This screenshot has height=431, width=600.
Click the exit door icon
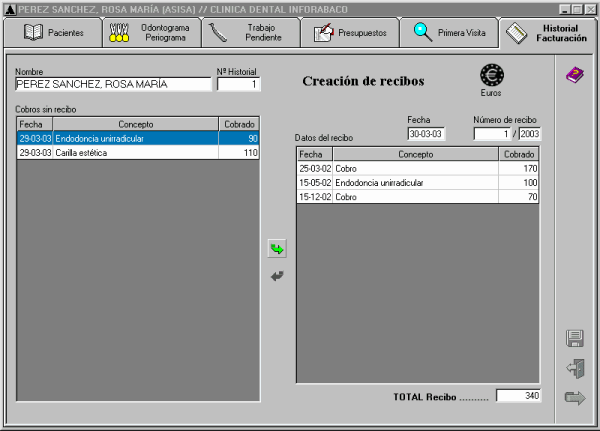click(x=576, y=369)
